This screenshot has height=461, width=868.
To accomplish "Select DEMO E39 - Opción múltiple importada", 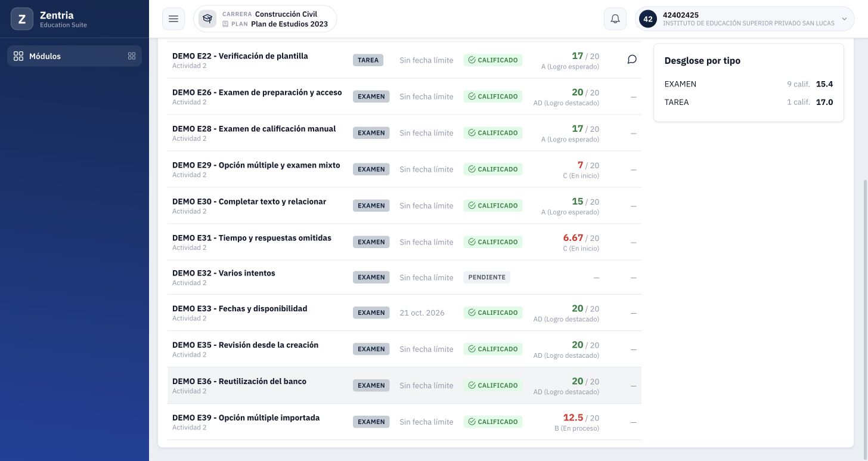I will [246, 418].
